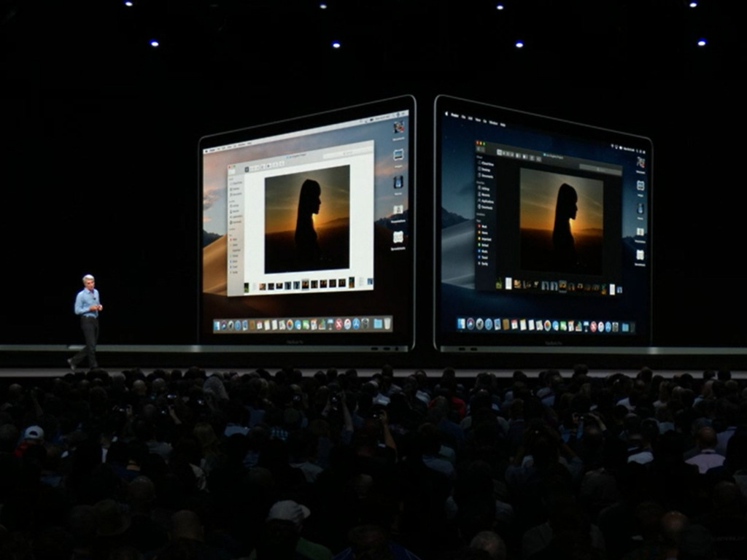Viewport: 747px width, 560px height.
Task: Select Applications in the dark Finder sidebar
Action: 487,201
